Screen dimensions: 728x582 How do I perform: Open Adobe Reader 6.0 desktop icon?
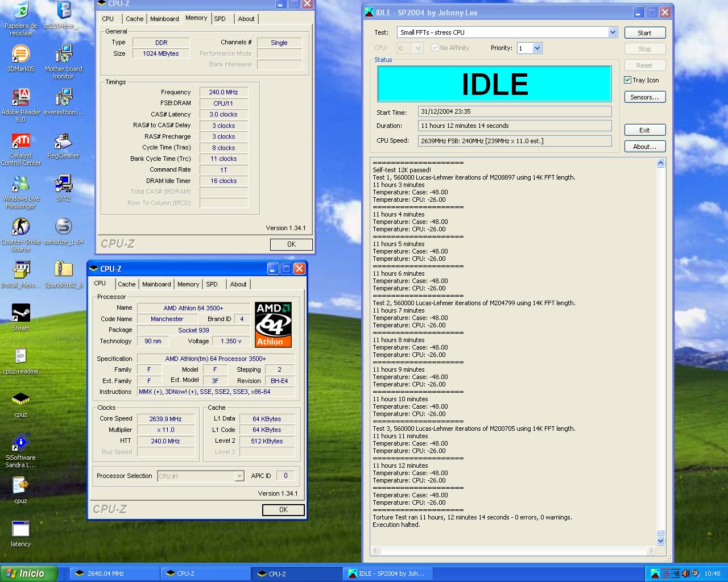tap(20, 98)
